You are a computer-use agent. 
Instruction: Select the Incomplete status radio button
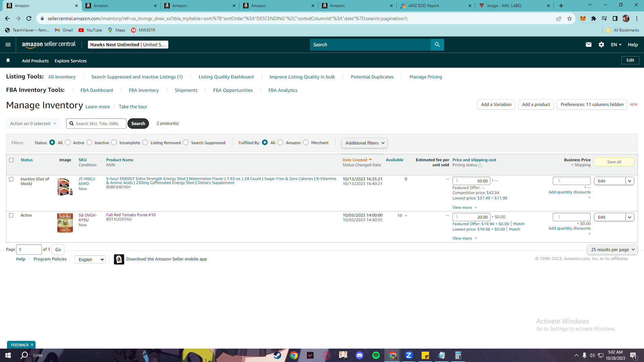pos(114,142)
